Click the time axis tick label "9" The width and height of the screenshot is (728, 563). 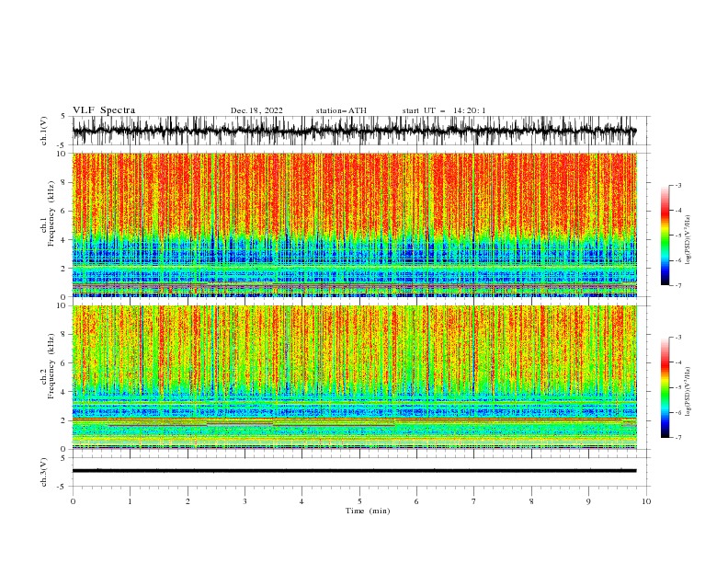tap(588, 501)
